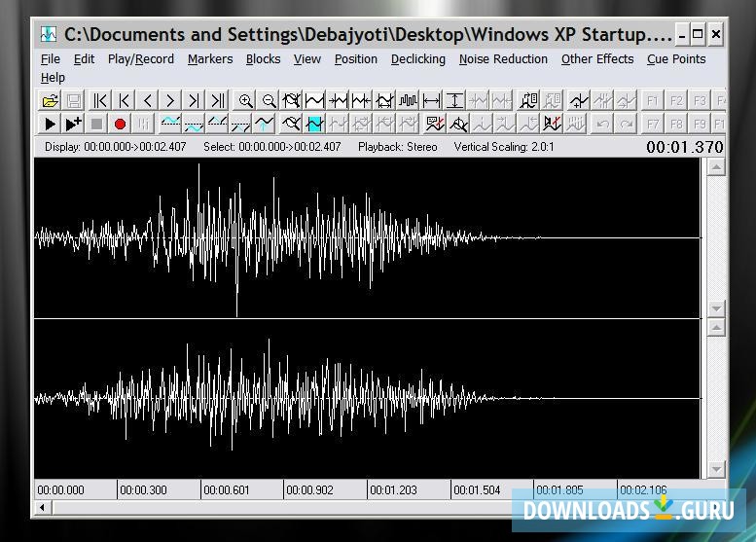Click the cyan wave below dashed line icon
The height and width of the screenshot is (542, 756).
coord(194,124)
